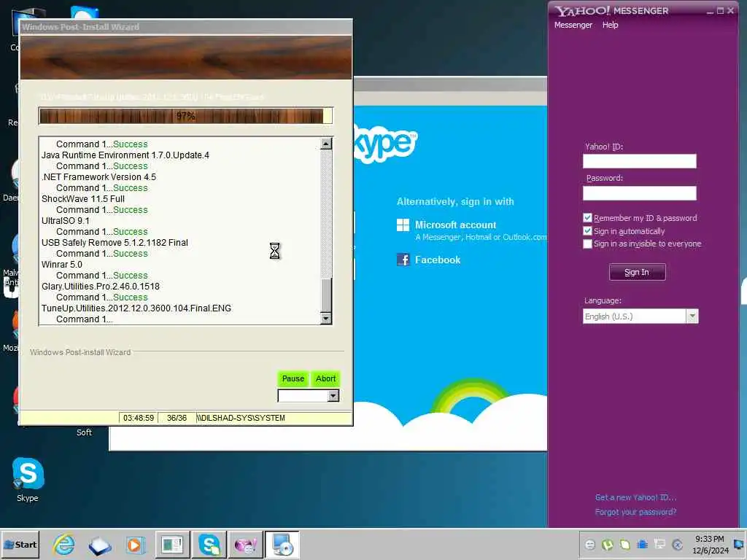
Task: Open the Help menu in Yahoo Messenger
Action: [610, 25]
